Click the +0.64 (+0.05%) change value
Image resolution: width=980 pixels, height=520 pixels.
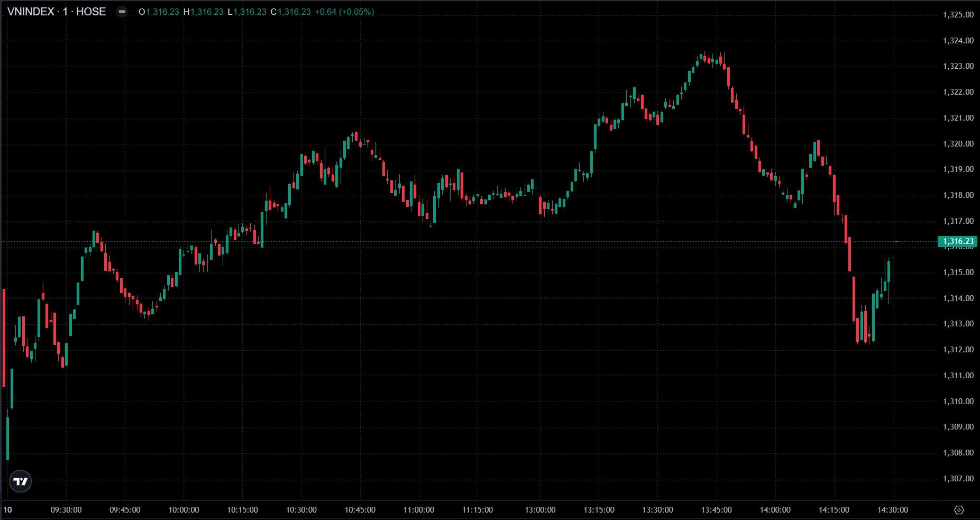pyautogui.click(x=344, y=12)
